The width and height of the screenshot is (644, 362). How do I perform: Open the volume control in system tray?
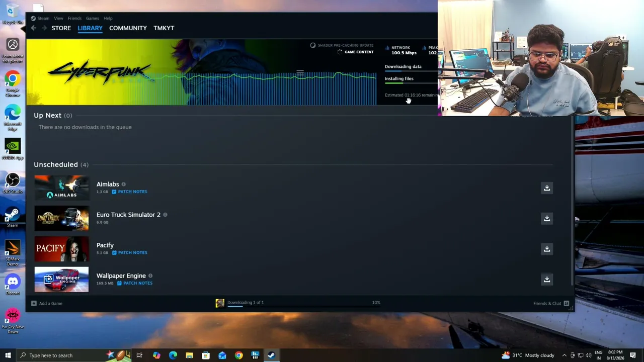tap(588, 355)
